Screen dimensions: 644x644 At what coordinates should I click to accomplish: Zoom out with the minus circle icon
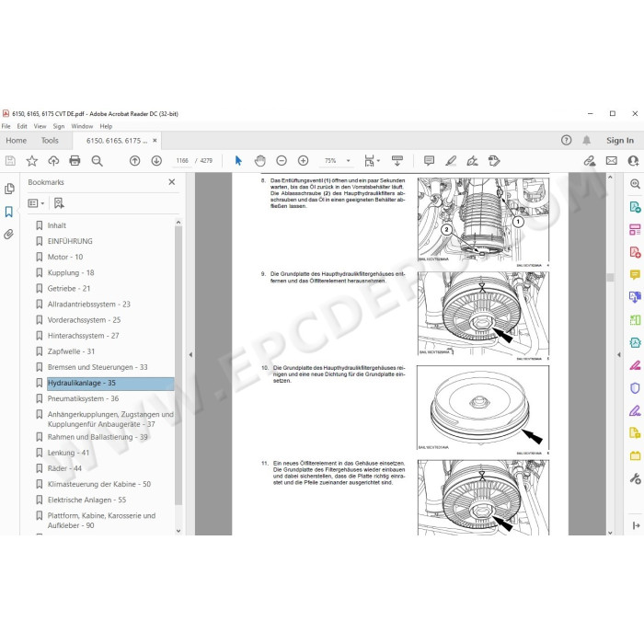point(282,161)
